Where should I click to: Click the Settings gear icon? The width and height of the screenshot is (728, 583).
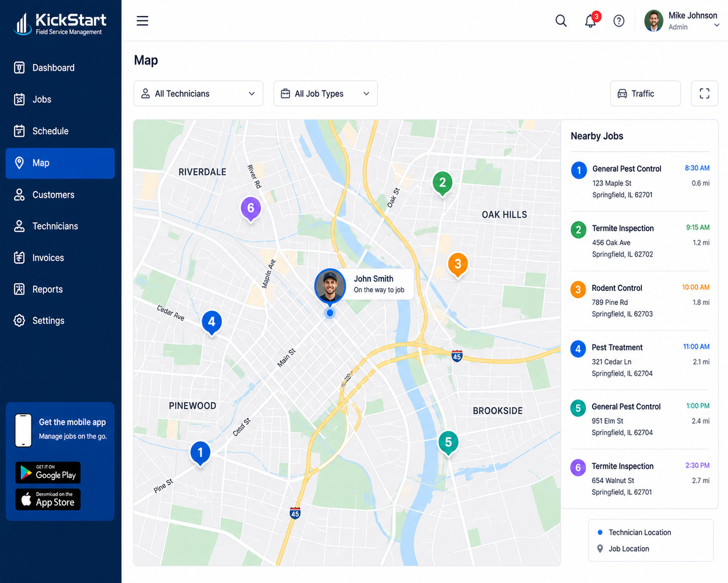coord(19,321)
